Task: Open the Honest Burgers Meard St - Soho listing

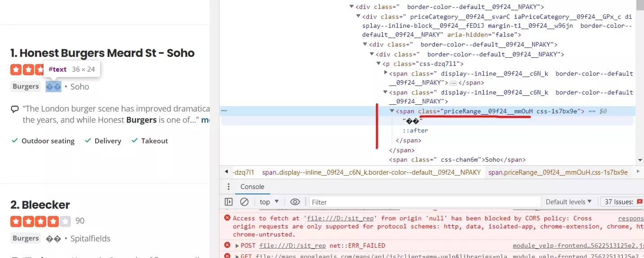Action: (102, 53)
